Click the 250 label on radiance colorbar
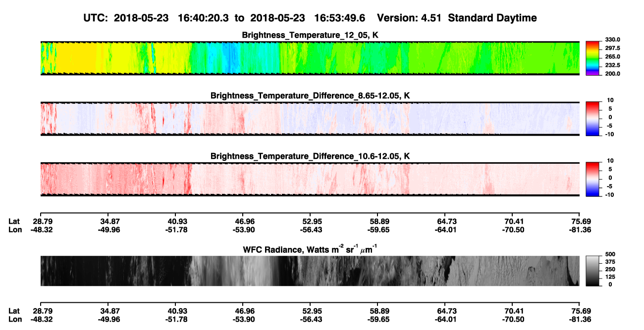 [611, 270]
